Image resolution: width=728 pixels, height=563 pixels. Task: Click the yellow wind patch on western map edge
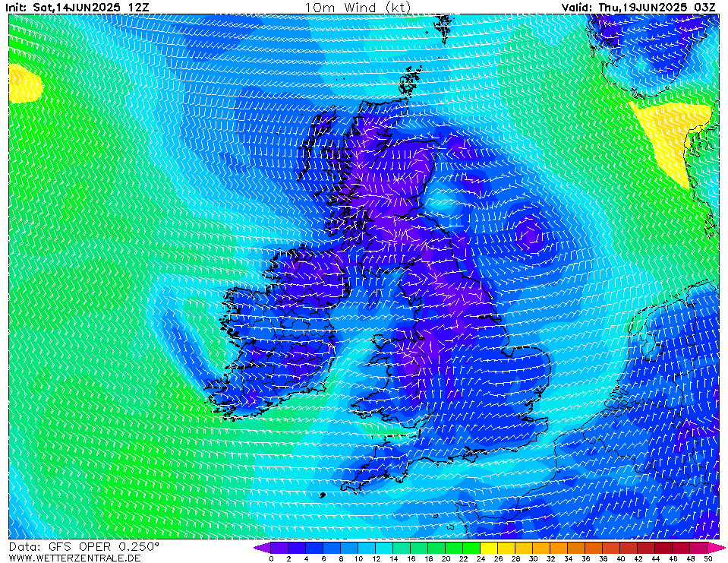tap(24, 84)
